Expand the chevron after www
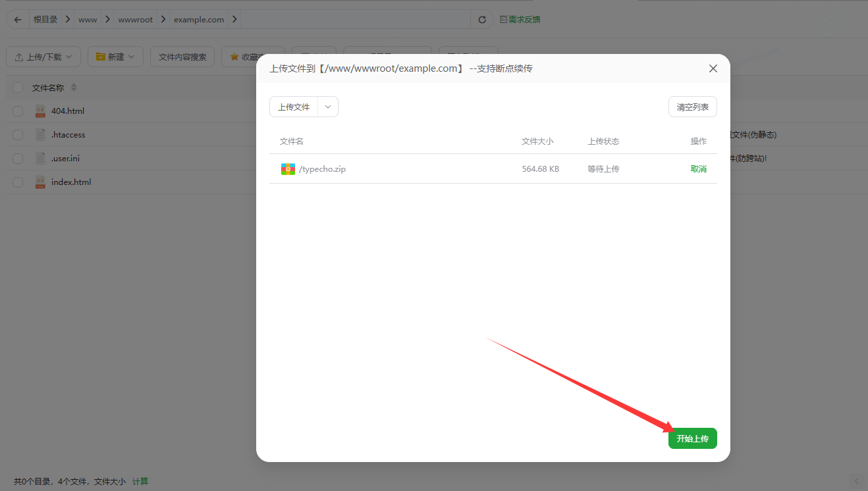This screenshot has height=491, width=868. point(107,20)
